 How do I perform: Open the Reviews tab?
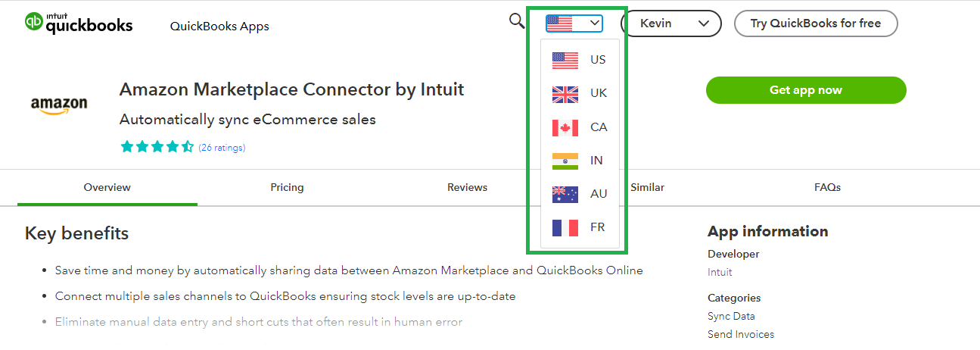[467, 187]
